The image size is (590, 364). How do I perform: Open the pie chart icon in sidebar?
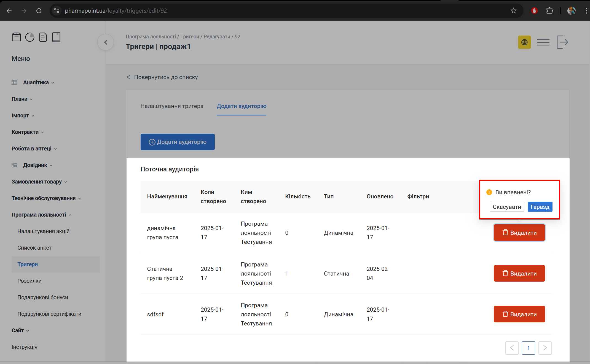[x=30, y=37]
